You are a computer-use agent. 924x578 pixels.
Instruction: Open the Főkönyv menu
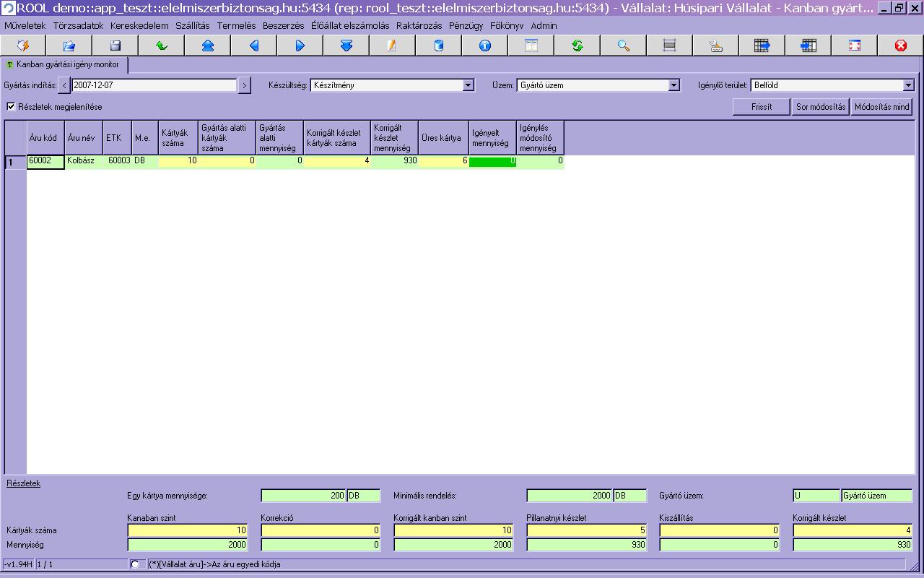point(507,25)
